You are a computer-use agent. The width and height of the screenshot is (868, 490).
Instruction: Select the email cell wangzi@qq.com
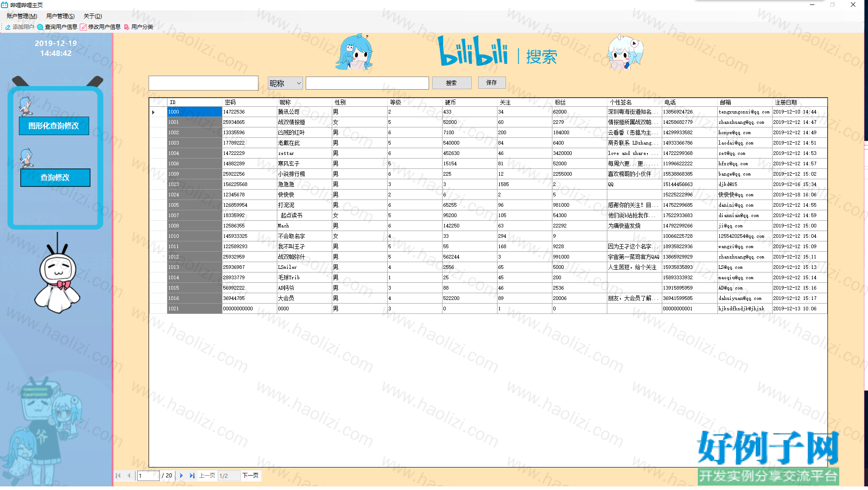[x=744, y=247]
